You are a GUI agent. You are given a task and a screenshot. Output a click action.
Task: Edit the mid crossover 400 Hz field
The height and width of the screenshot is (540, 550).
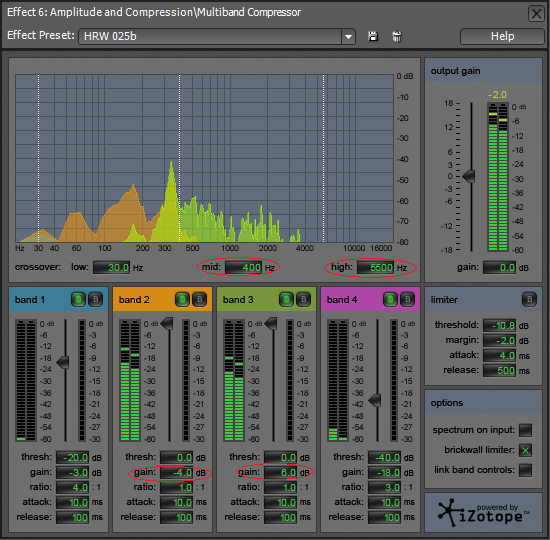pos(243,268)
